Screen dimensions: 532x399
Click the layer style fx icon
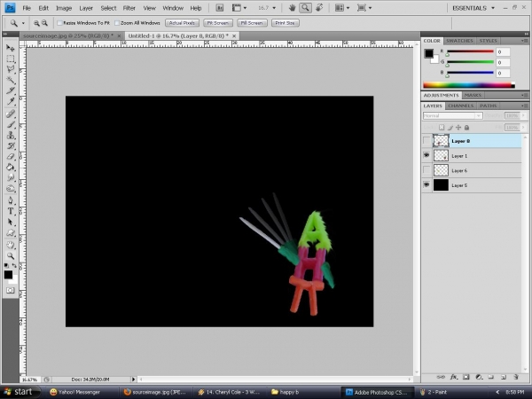tap(454, 377)
